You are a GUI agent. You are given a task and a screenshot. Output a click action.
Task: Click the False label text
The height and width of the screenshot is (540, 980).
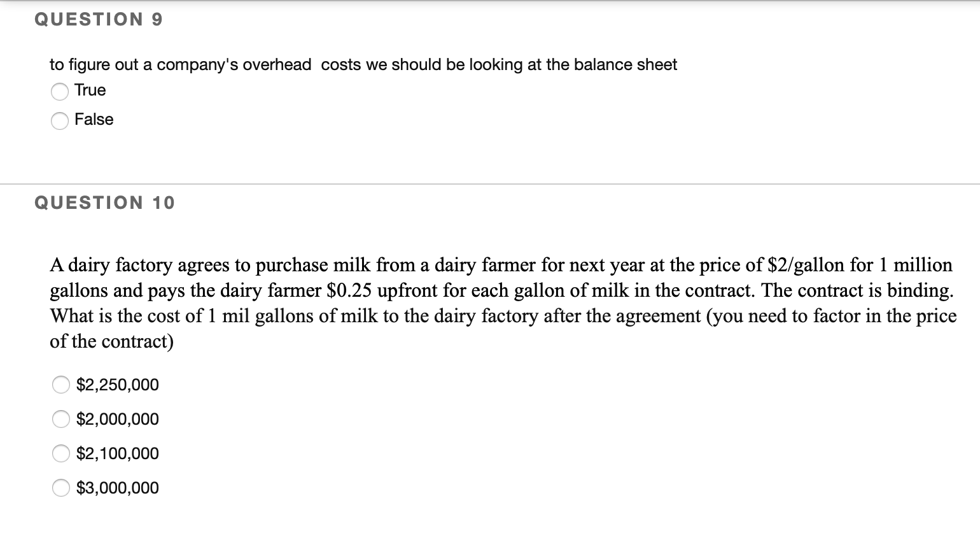click(94, 120)
